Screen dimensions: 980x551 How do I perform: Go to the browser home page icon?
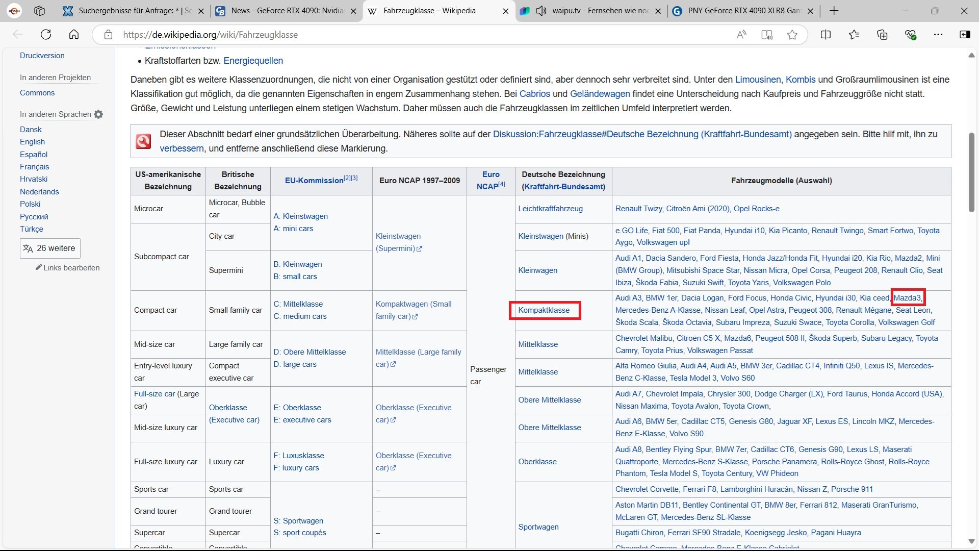[x=74, y=35]
